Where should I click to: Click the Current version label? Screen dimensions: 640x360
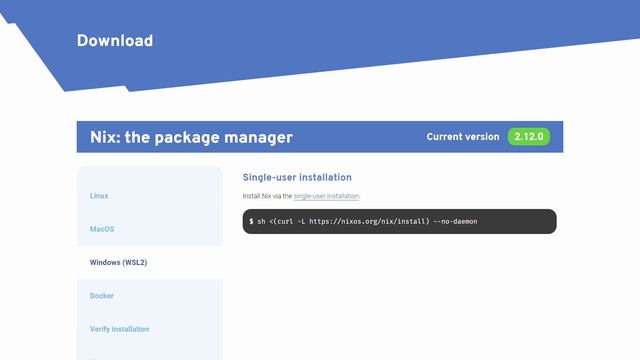coord(463,137)
